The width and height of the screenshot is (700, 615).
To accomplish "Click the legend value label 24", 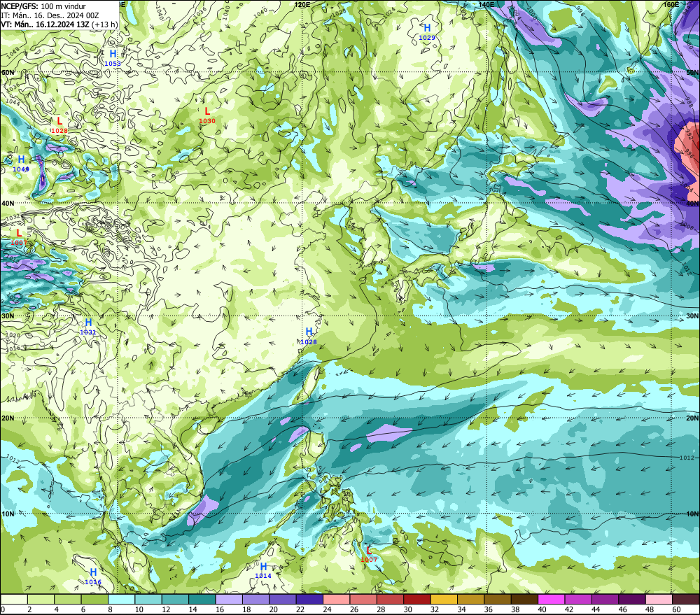I will click(x=327, y=609).
